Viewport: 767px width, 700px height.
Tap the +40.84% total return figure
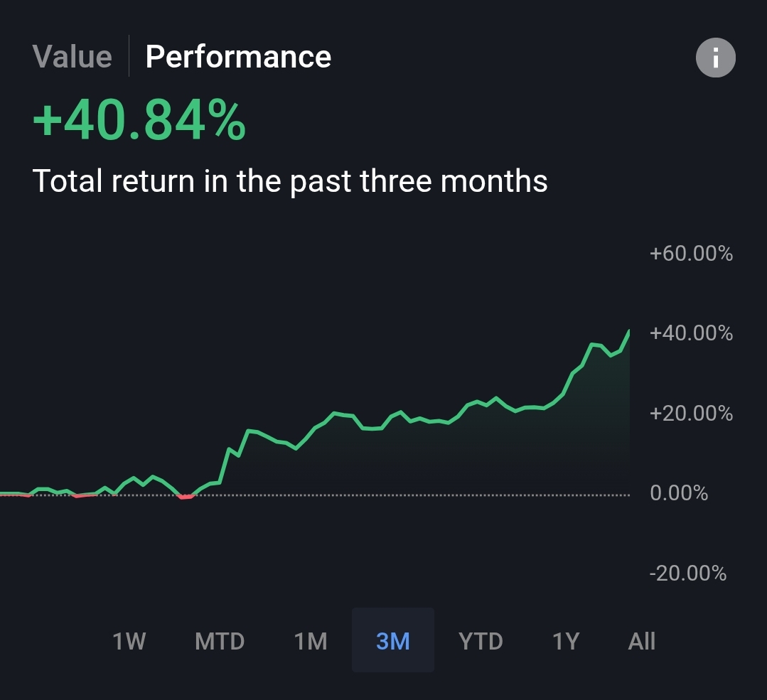point(139,120)
